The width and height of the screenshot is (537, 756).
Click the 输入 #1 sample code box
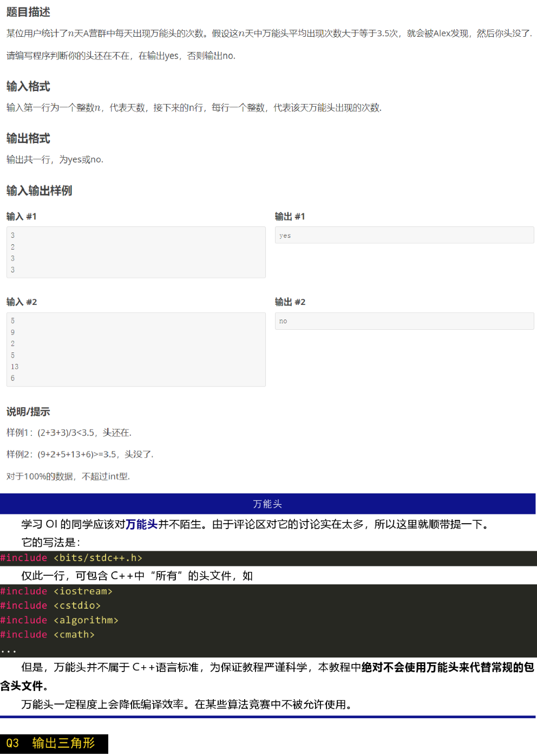tap(136, 252)
